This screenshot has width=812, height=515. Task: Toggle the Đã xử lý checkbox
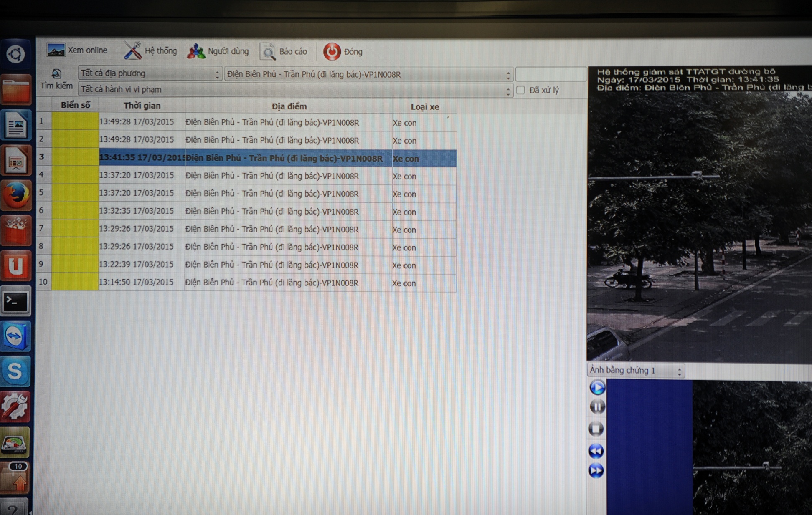521,90
